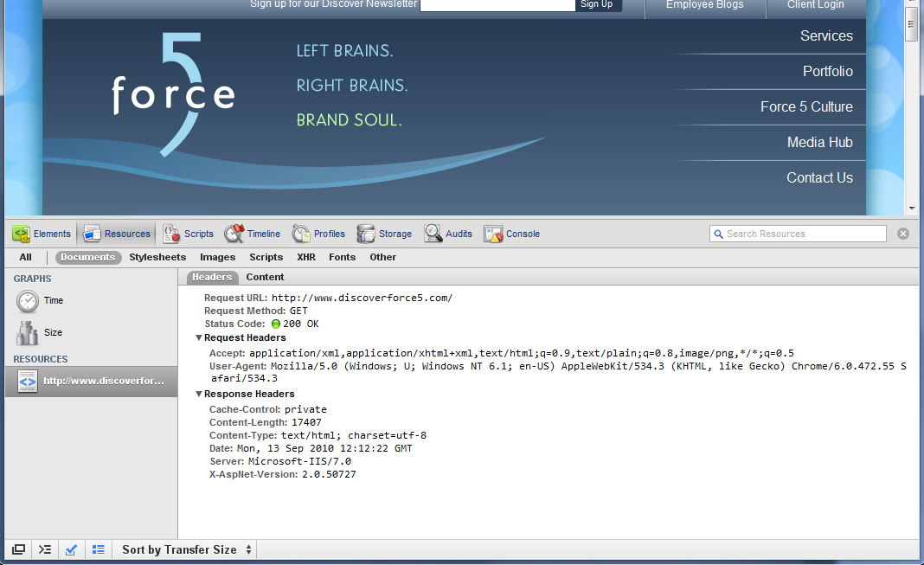Switch to the Content tab
This screenshot has width=924, height=565.
[x=265, y=277]
